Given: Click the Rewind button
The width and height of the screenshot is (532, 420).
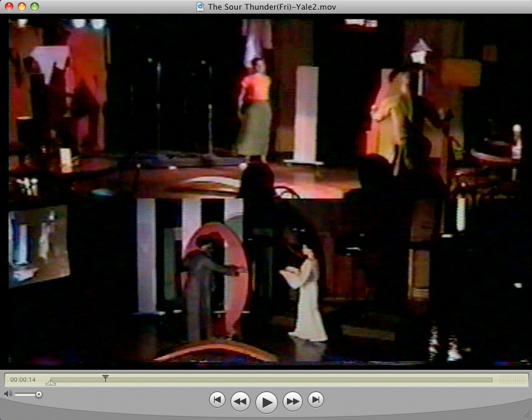Looking at the screenshot, I should point(241,401).
